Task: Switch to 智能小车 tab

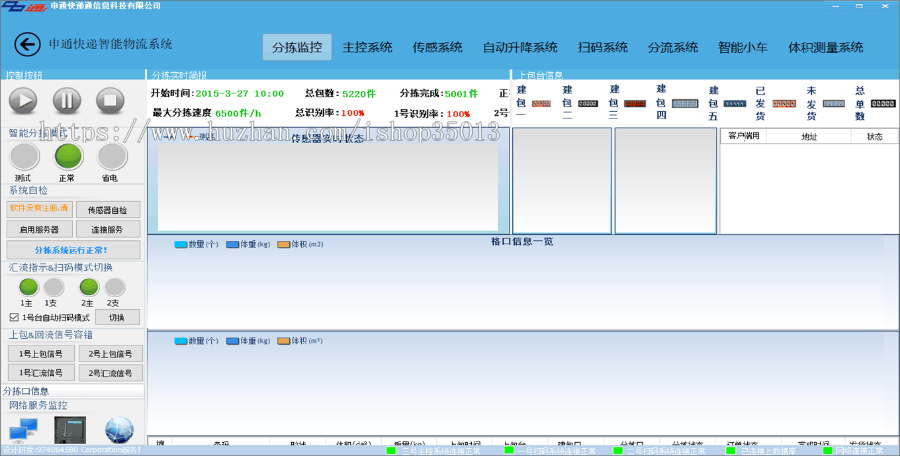Action: click(x=743, y=47)
